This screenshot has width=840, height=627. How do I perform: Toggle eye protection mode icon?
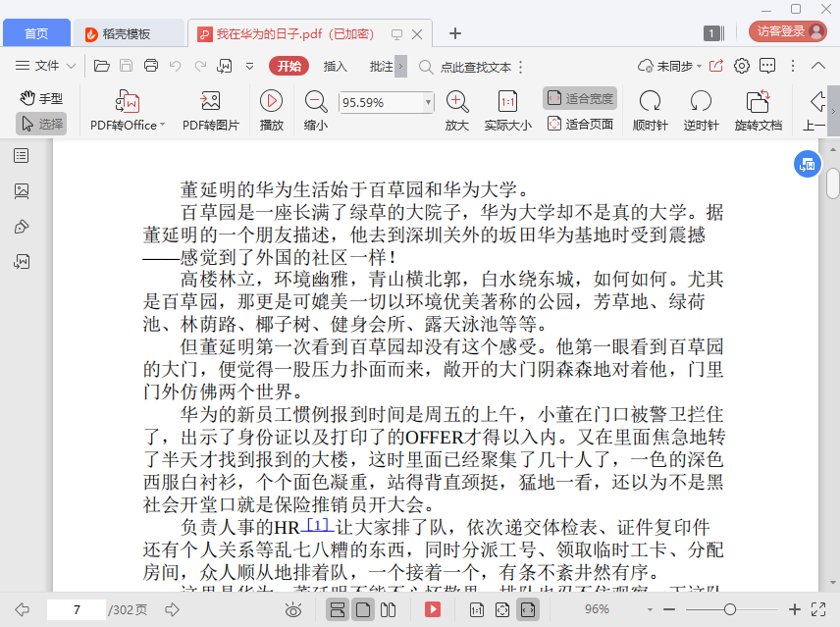click(293, 610)
